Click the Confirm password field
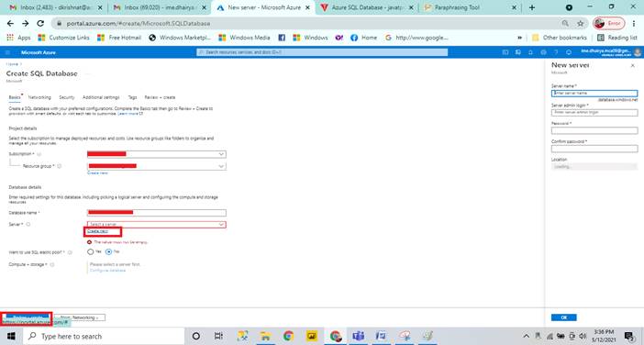Image resolution: width=644 pixels, height=345 pixels. click(594, 149)
